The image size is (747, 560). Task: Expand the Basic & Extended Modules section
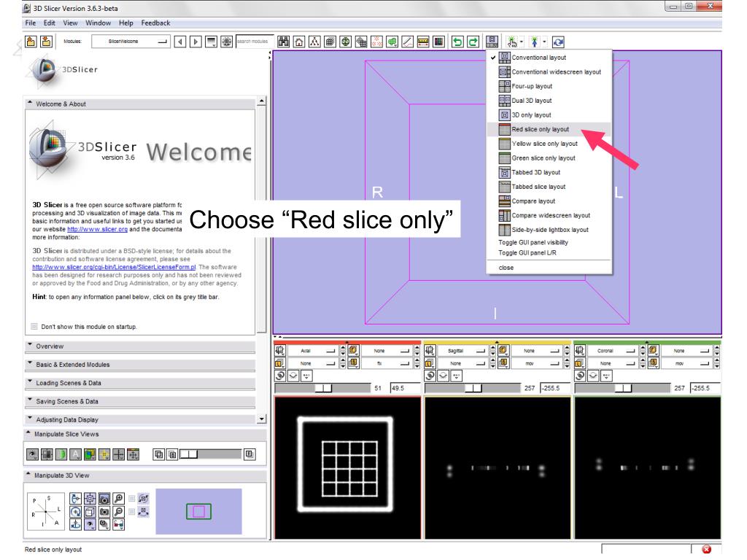pyautogui.click(x=140, y=365)
